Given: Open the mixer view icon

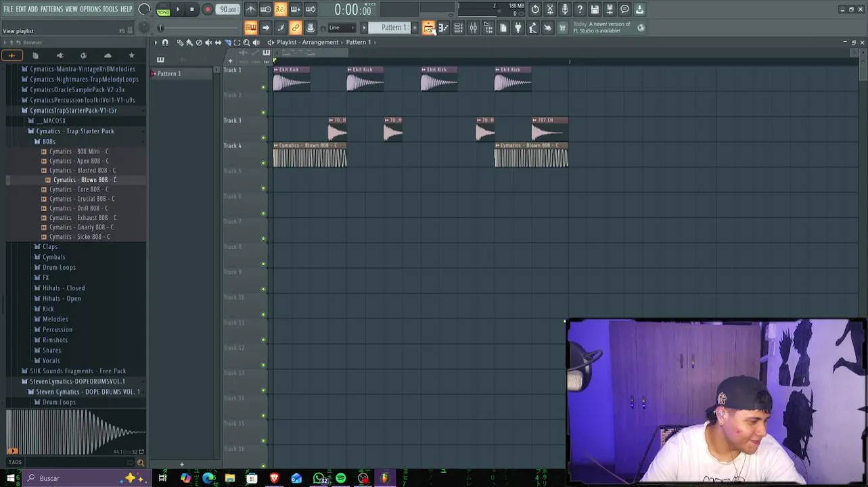Looking at the screenshot, I should (x=473, y=28).
